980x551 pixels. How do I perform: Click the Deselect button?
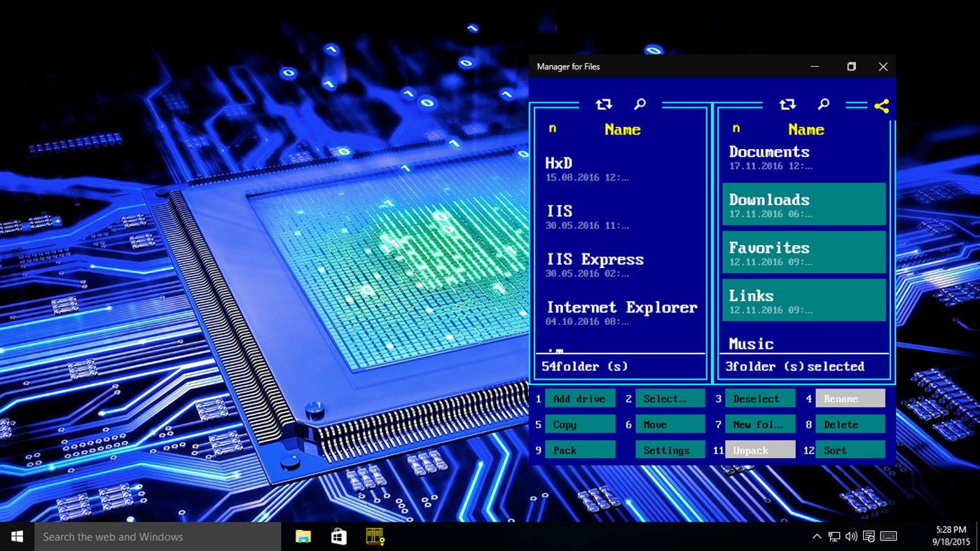tap(760, 398)
